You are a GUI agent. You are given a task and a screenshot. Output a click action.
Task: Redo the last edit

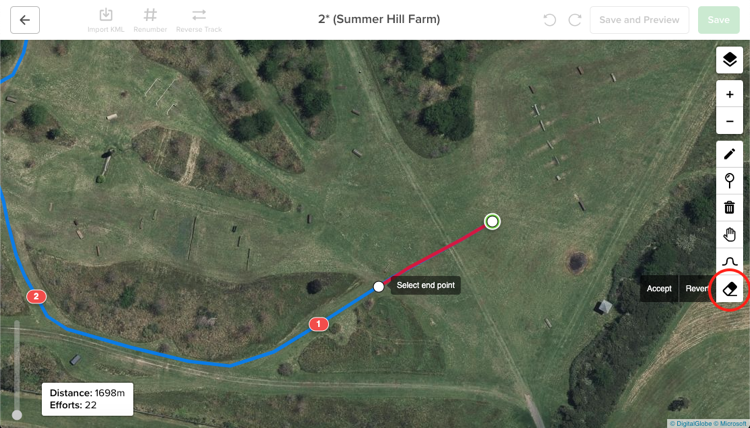click(x=574, y=20)
